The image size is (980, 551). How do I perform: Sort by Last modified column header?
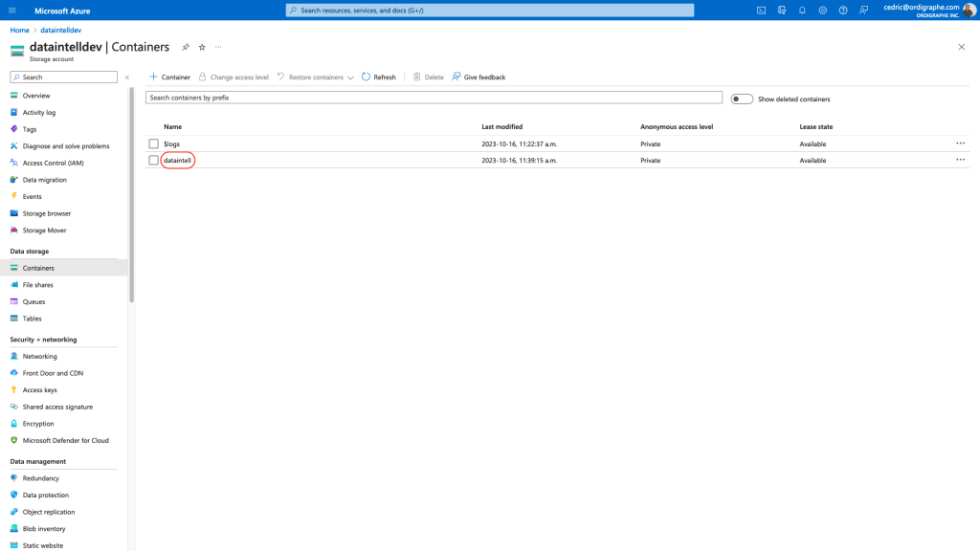(x=501, y=127)
